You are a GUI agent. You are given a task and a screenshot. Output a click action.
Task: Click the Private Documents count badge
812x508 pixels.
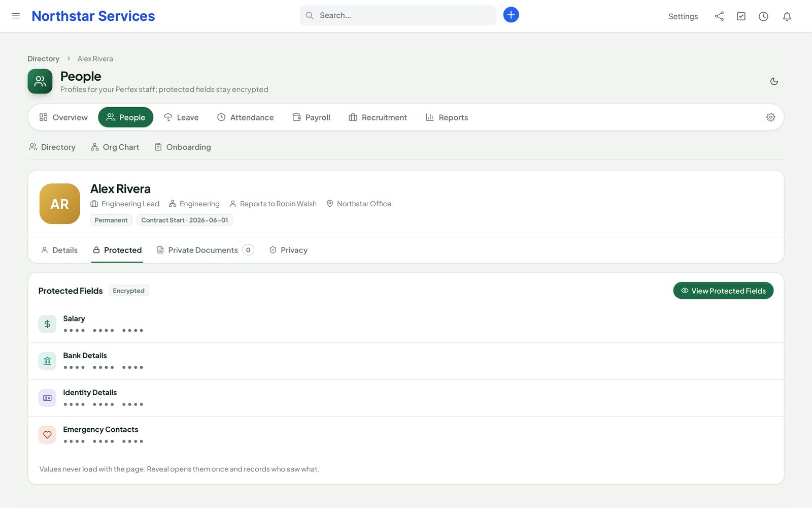point(248,250)
